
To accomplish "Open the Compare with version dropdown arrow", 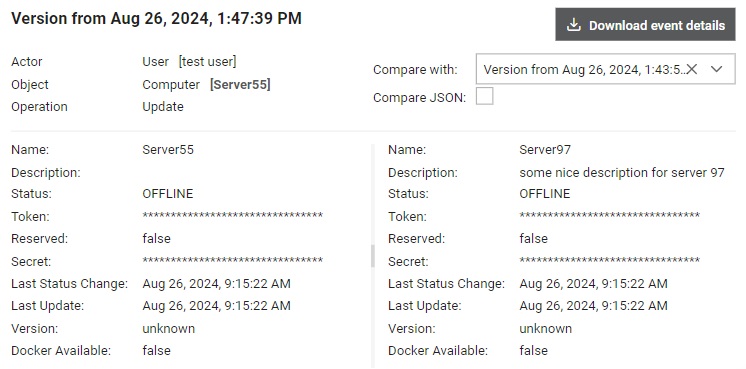I will point(717,69).
